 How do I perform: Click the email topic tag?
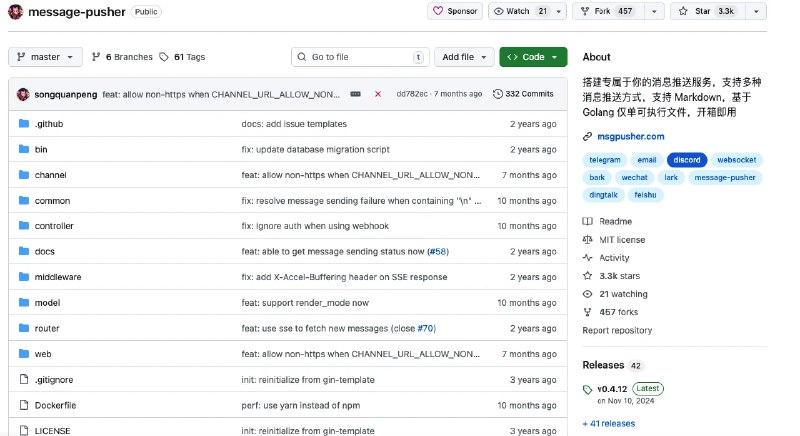(646, 160)
